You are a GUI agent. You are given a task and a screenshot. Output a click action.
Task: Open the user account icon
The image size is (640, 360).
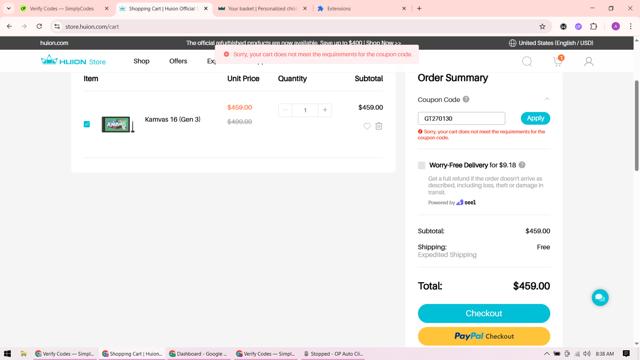tap(589, 61)
